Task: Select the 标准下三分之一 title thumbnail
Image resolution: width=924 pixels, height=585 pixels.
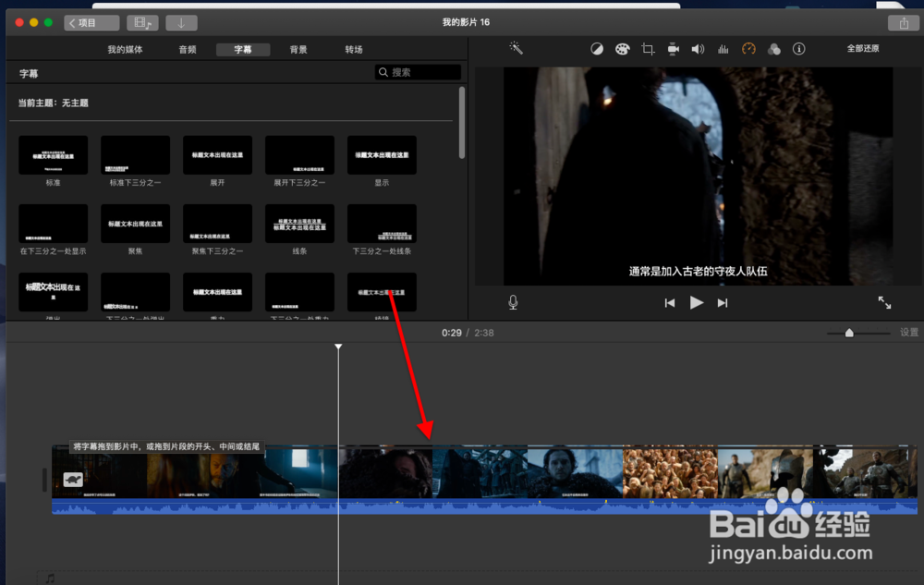Action: (x=135, y=155)
